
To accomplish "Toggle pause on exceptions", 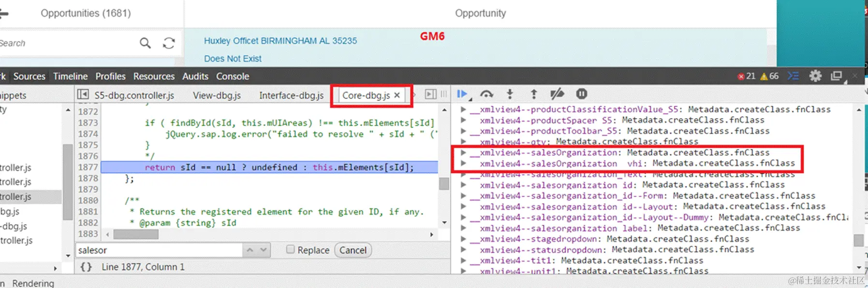I will click(x=581, y=94).
